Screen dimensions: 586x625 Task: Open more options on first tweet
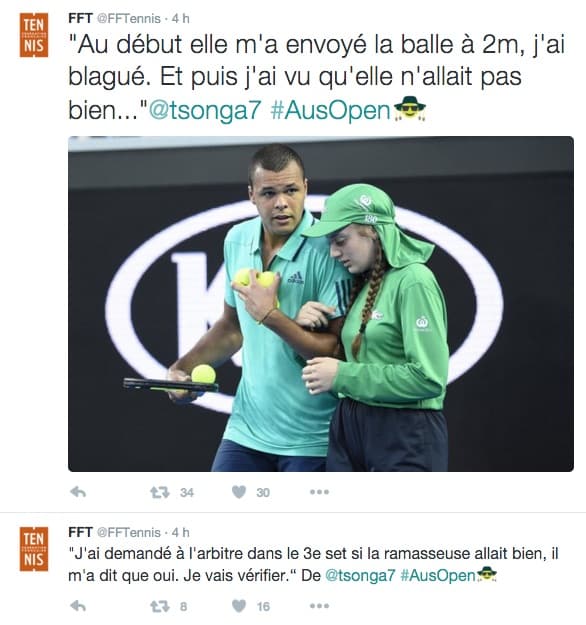point(319,492)
